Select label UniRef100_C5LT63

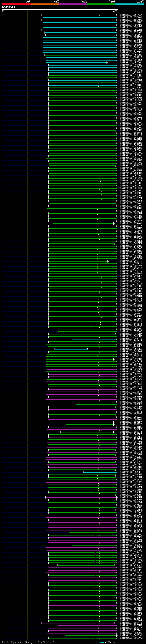point(131,605)
